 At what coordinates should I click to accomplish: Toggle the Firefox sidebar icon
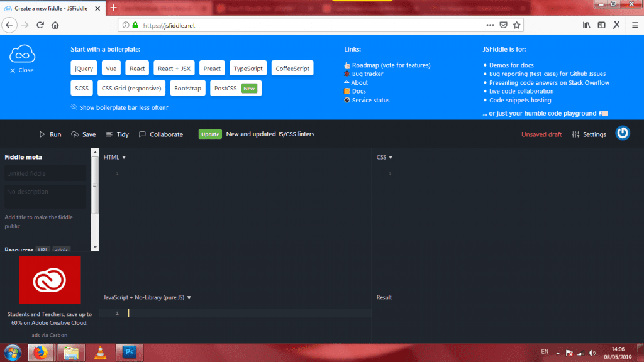601,25
